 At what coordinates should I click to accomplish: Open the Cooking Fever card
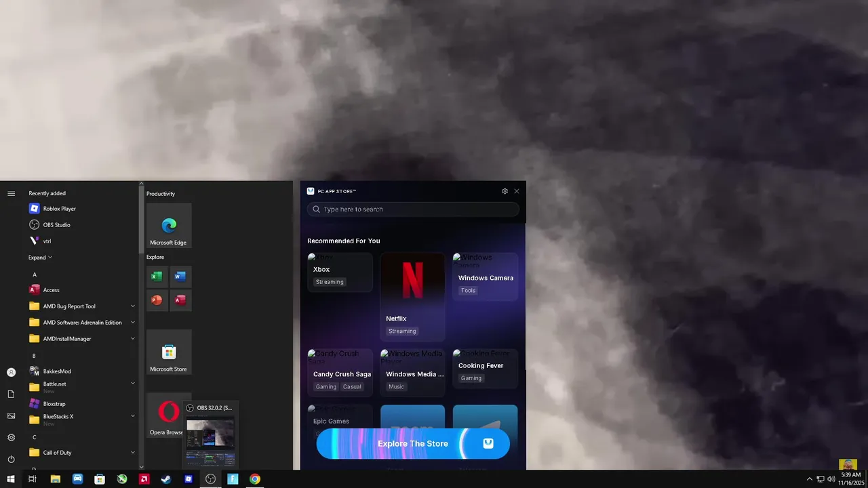point(486,369)
